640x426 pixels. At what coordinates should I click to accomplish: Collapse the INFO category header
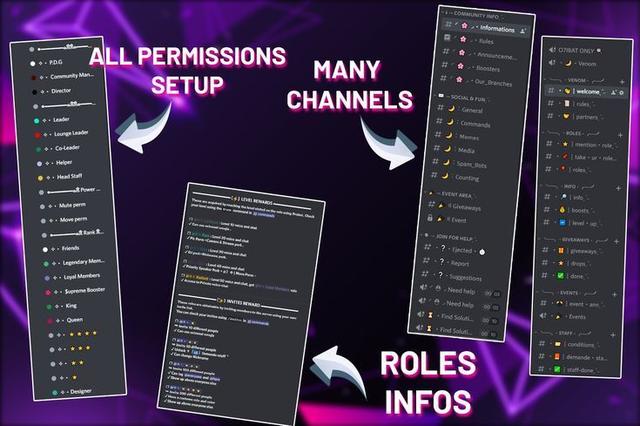pyautogui.click(x=569, y=186)
